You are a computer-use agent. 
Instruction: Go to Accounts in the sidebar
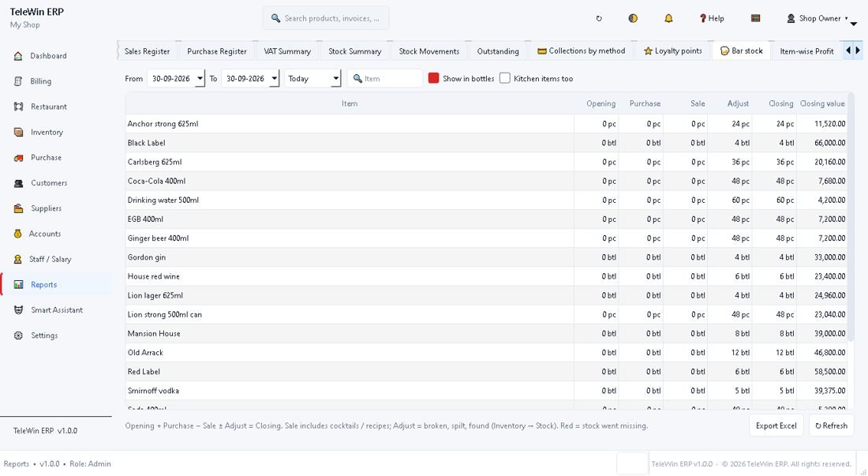[45, 234]
